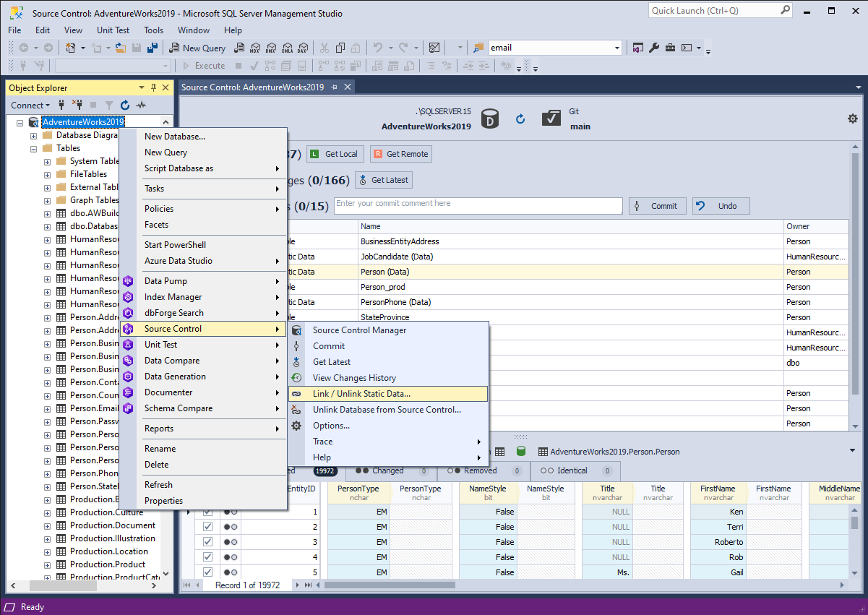Viewport: 868px width, 615px height.
Task: Toggle the checkbox on data row 3
Action: pos(208,542)
